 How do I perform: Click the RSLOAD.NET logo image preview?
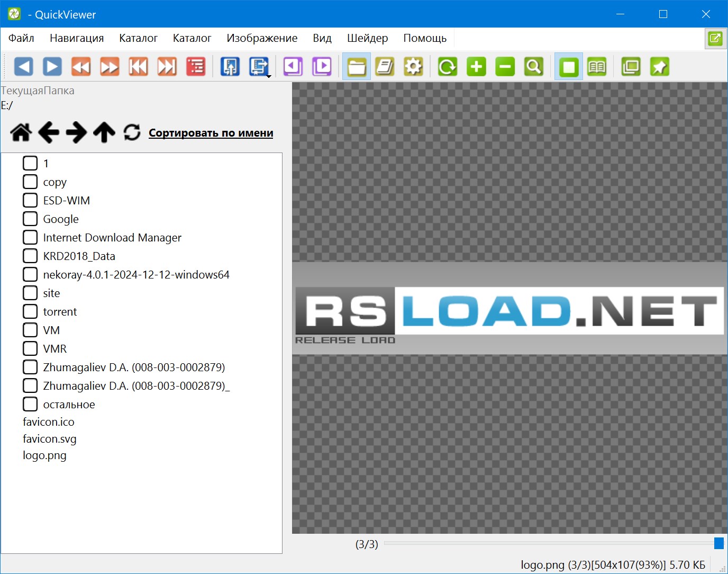pos(509,308)
